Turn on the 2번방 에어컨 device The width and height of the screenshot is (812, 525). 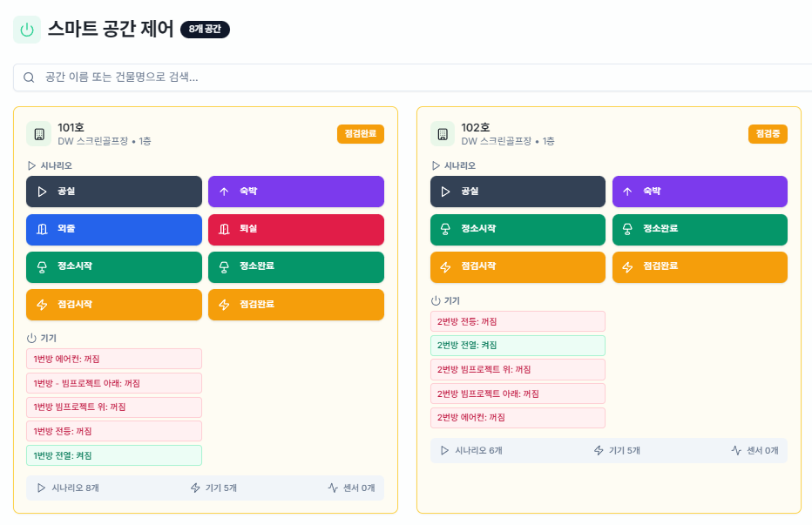click(x=518, y=417)
